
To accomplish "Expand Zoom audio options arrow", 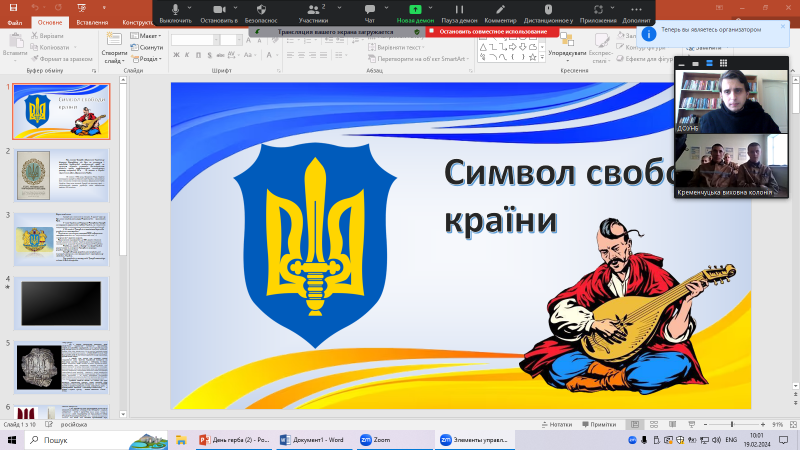I will (190, 8).
